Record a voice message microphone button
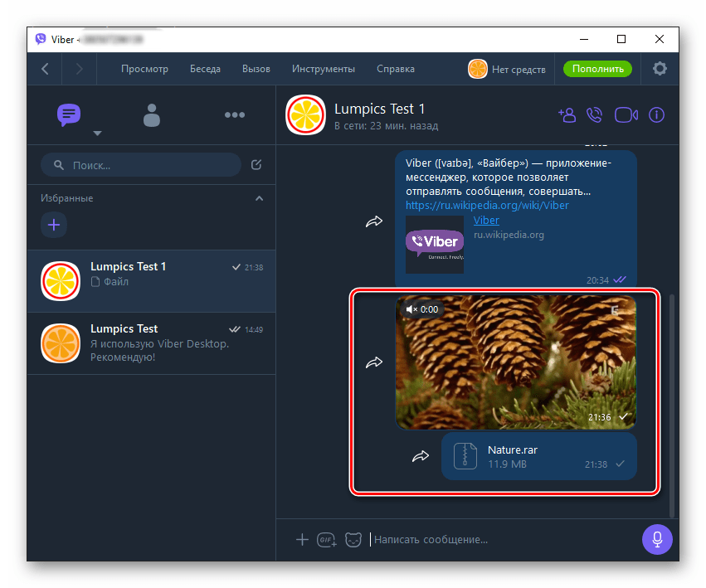 pyautogui.click(x=657, y=539)
